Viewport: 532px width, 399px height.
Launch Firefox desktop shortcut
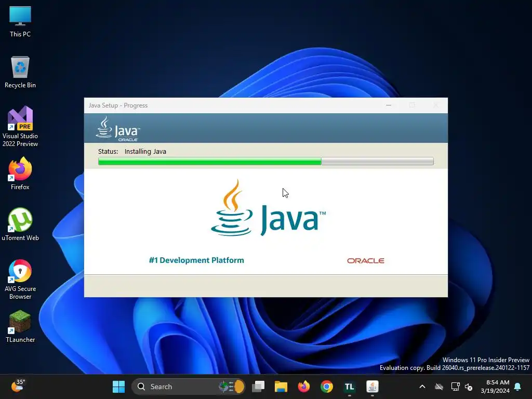coord(20,173)
